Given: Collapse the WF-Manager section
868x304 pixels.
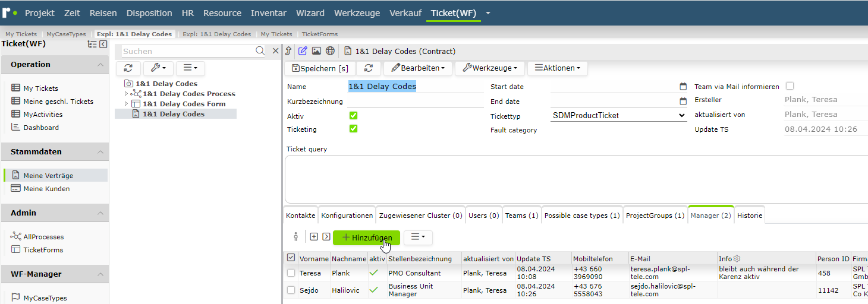Looking at the screenshot, I should (100, 274).
